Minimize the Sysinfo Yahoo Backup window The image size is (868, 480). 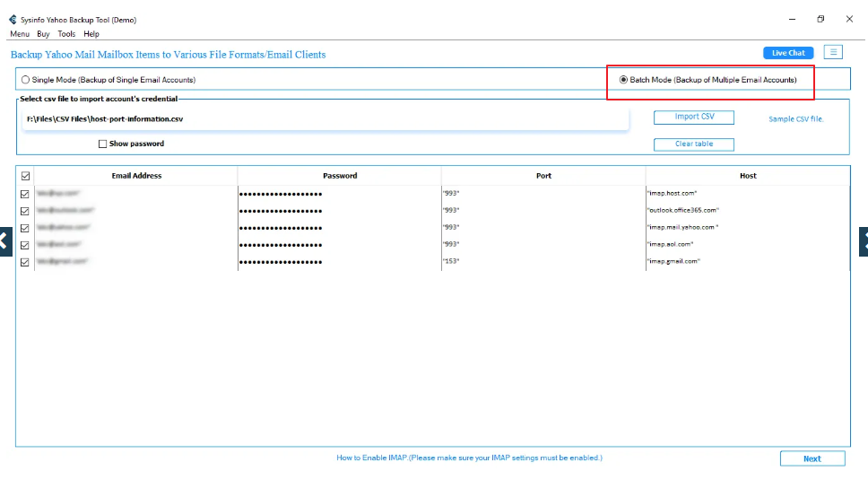792,19
